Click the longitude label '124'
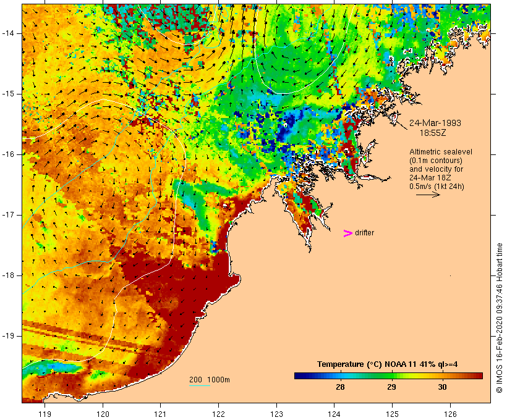507x420 pixels. (334, 414)
